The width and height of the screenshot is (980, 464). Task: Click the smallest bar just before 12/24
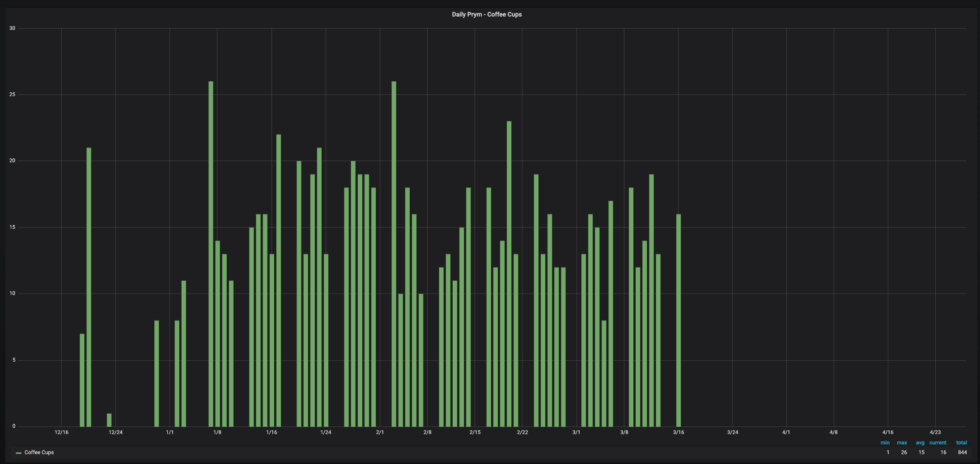pyautogui.click(x=109, y=420)
